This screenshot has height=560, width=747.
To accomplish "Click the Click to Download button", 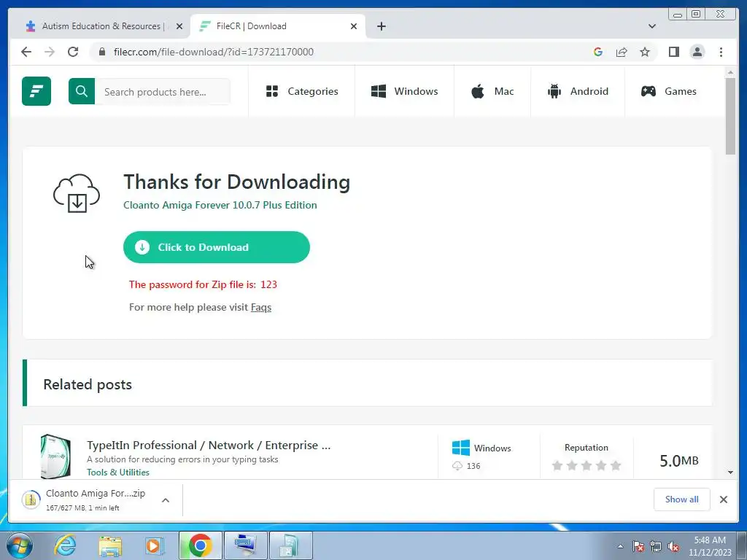I will coord(216,247).
